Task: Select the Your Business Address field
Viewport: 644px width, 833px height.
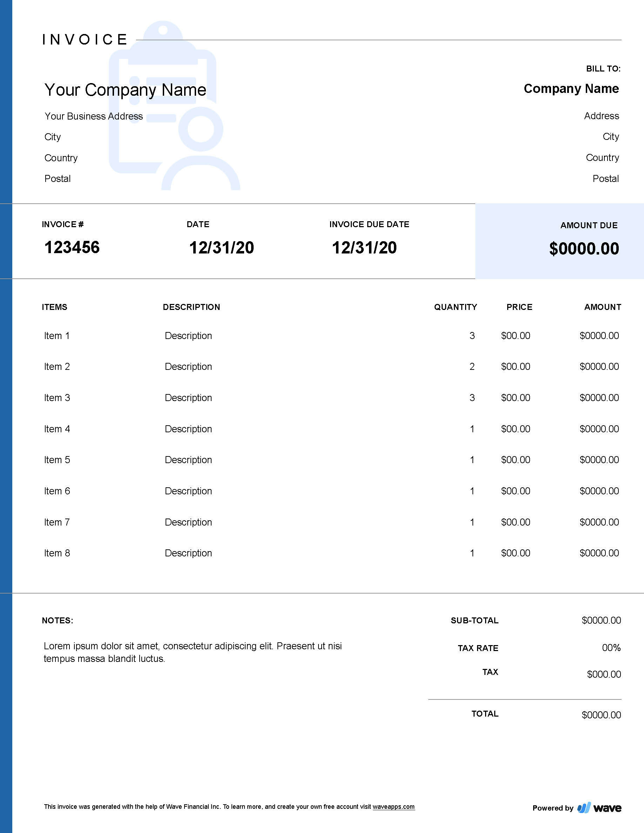Action: click(93, 116)
